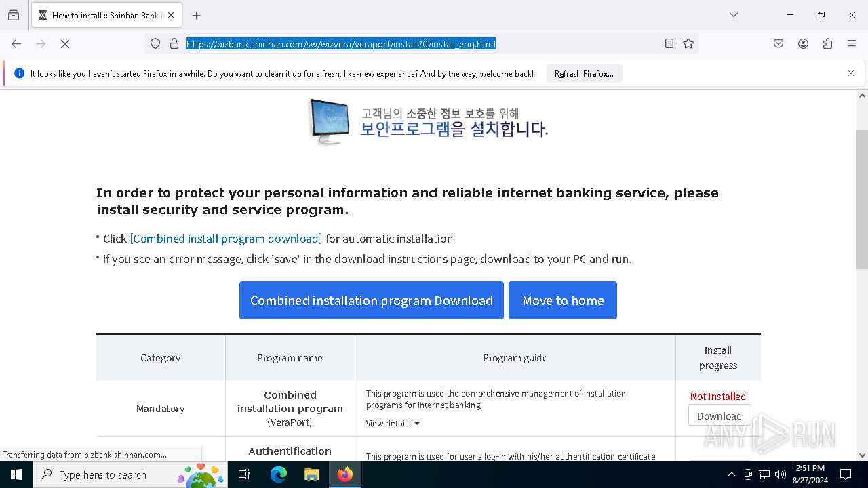Screen dimensions: 868x488
Task: Open Save to Pocket icon
Action: pyautogui.click(x=778, y=43)
